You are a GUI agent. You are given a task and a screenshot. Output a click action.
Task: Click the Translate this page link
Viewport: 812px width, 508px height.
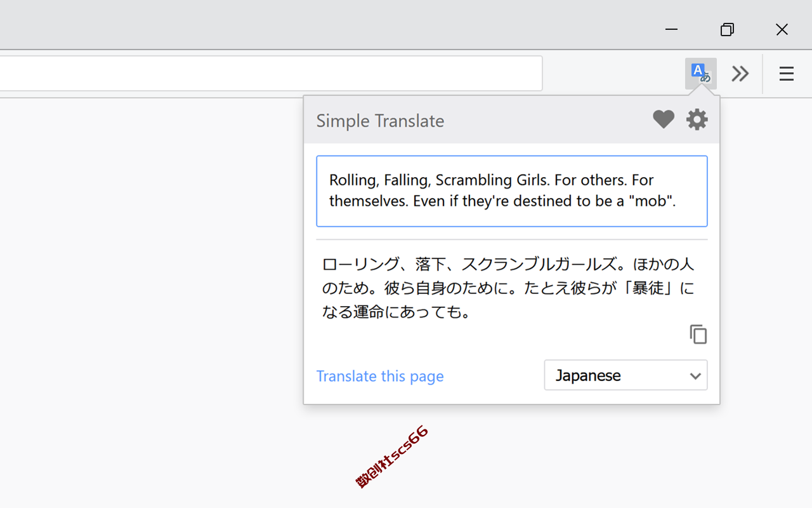pyautogui.click(x=380, y=376)
